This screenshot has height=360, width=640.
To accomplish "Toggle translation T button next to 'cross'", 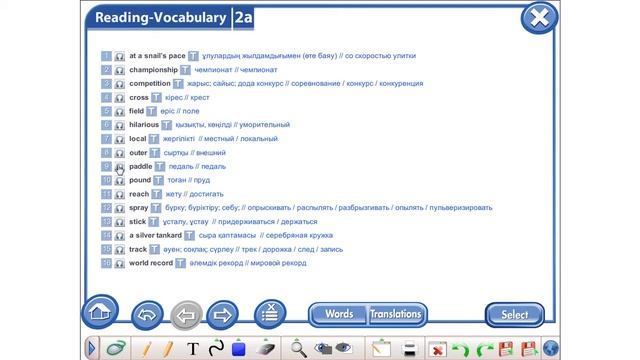I will click(x=156, y=98).
